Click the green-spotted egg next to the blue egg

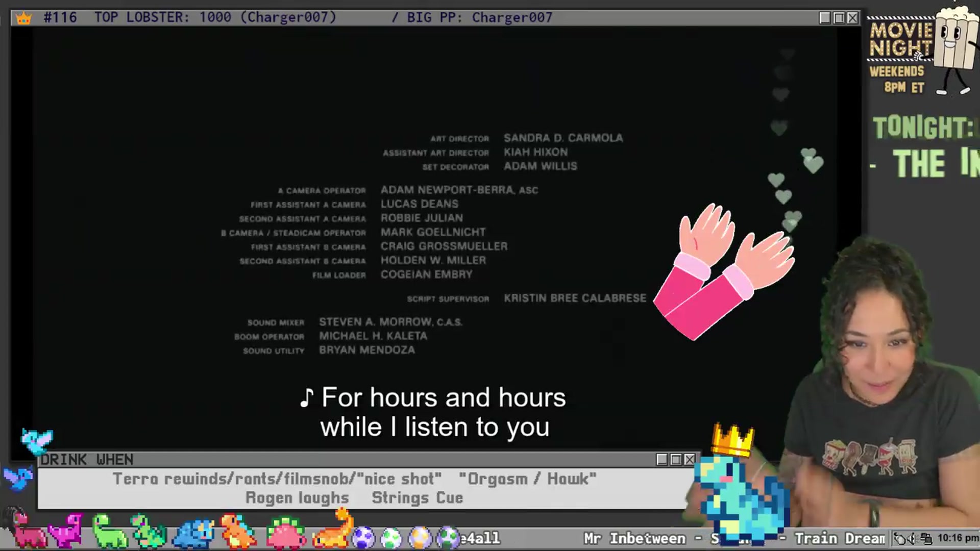click(x=391, y=538)
